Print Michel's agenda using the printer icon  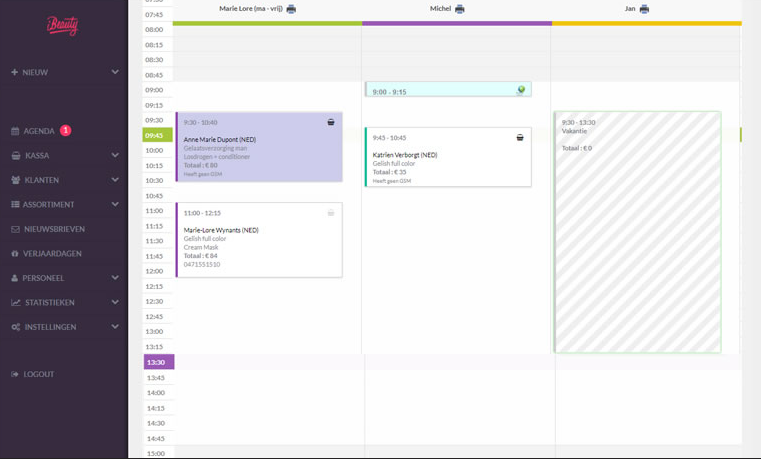(x=460, y=9)
